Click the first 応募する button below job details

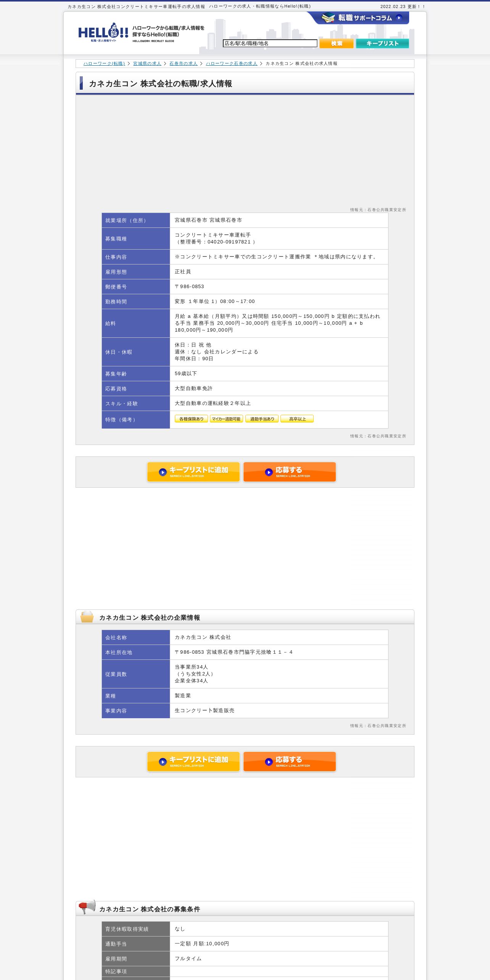[x=290, y=472]
